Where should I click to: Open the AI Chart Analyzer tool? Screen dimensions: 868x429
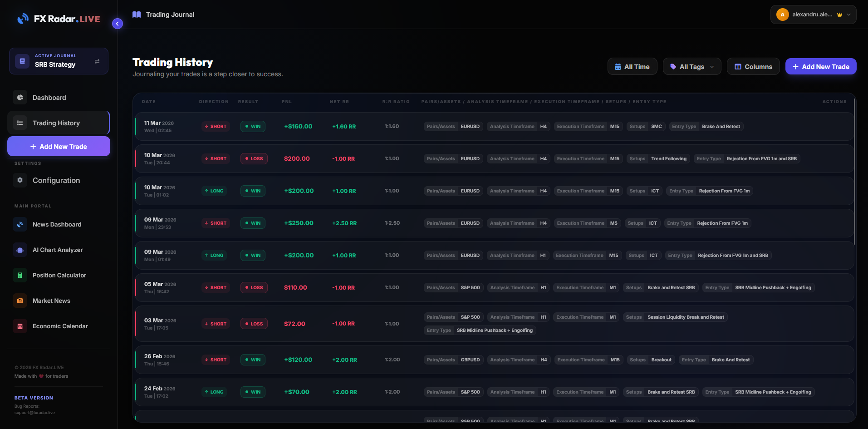58,250
